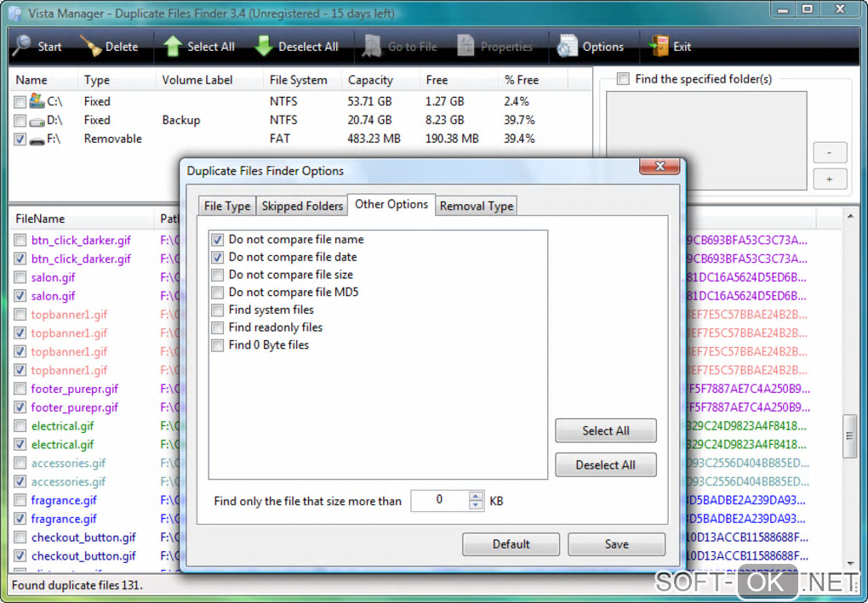868x603 pixels.
Task: Check the first btn_click_darker.gif row checkbox
Action: click(x=20, y=240)
